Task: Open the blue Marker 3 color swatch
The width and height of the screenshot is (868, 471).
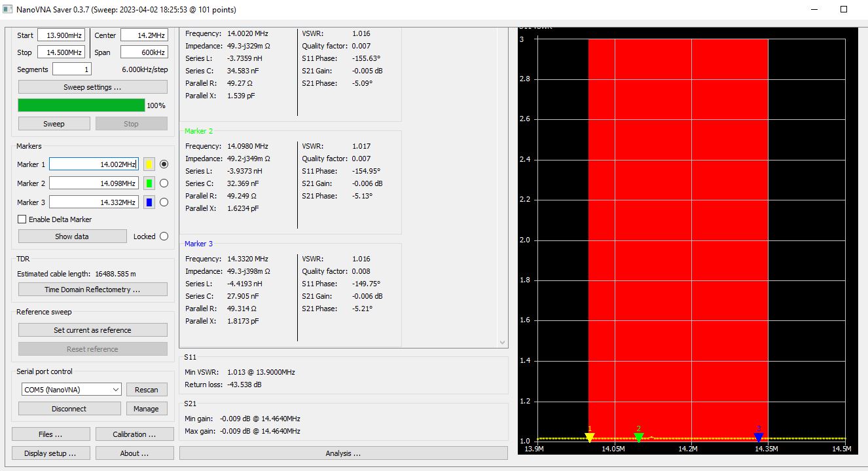Action: coord(149,202)
